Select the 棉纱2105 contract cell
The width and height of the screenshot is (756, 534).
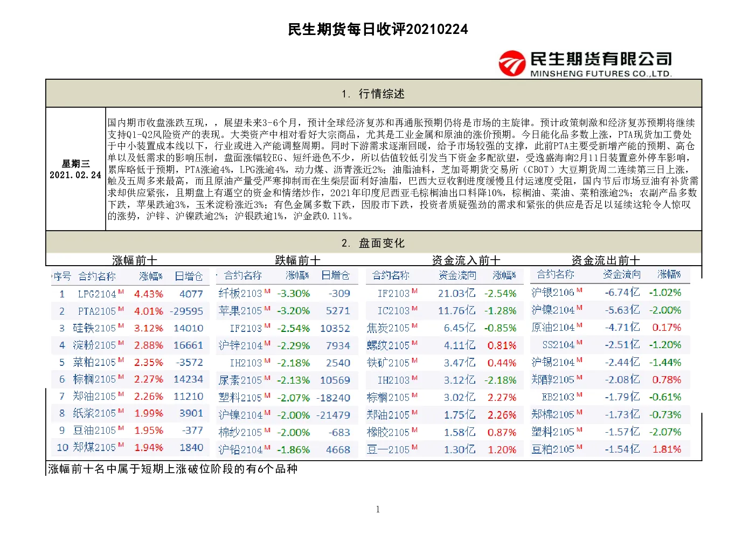(245, 432)
